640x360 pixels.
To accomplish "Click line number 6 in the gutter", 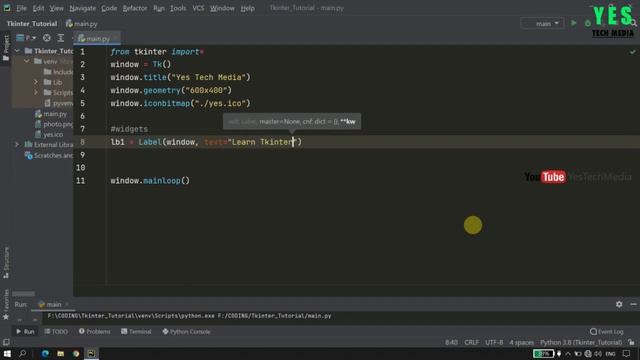I will tap(82, 116).
